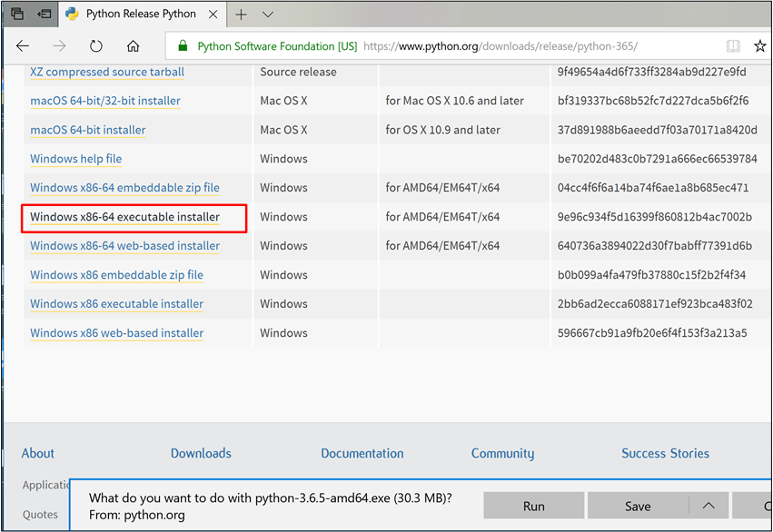773x532 pixels.
Task: Download Windows x86-64 web-based installer
Action: click(x=124, y=246)
